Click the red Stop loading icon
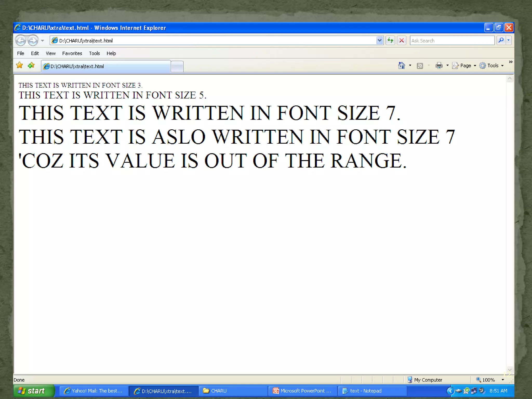 [x=402, y=41]
